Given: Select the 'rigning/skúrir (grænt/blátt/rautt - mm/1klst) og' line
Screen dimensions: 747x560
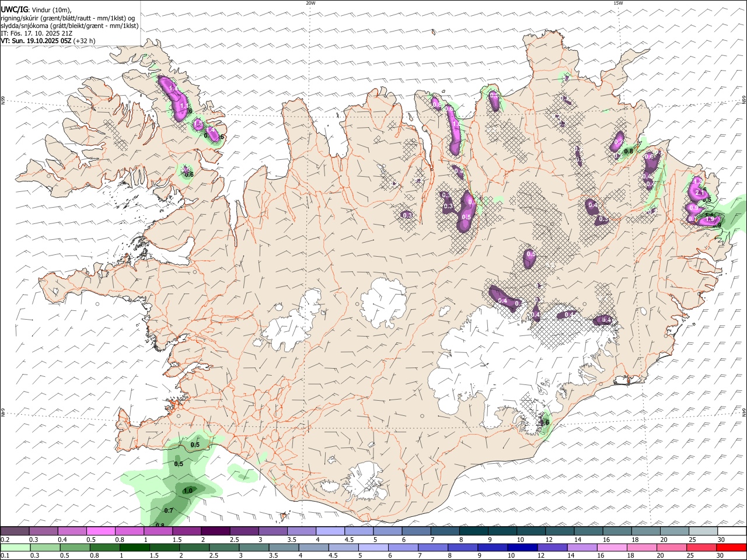Looking at the screenshot, I should point(68,18).
